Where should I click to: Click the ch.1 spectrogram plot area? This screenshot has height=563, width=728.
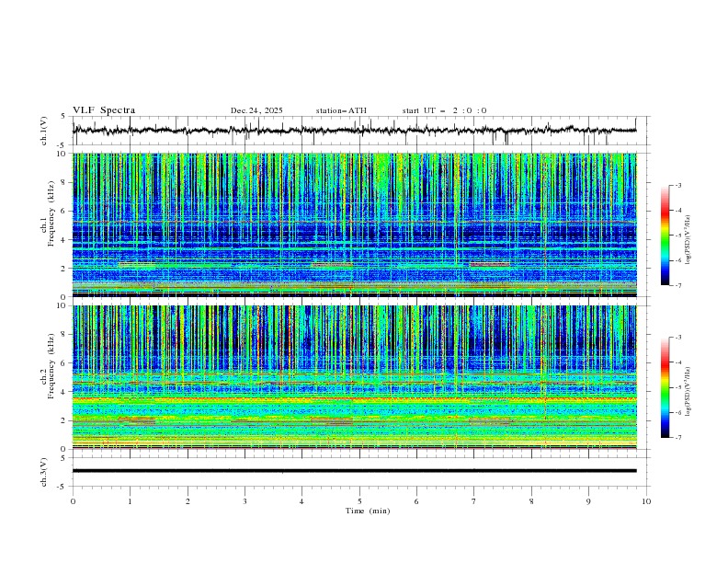pyautogui.click(x=354, y=224)
